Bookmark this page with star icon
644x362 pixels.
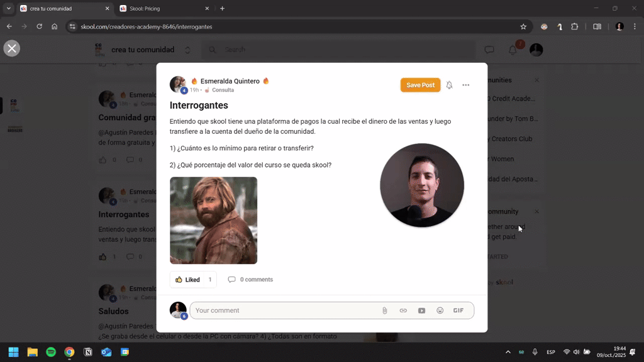(x=523, y=26)
